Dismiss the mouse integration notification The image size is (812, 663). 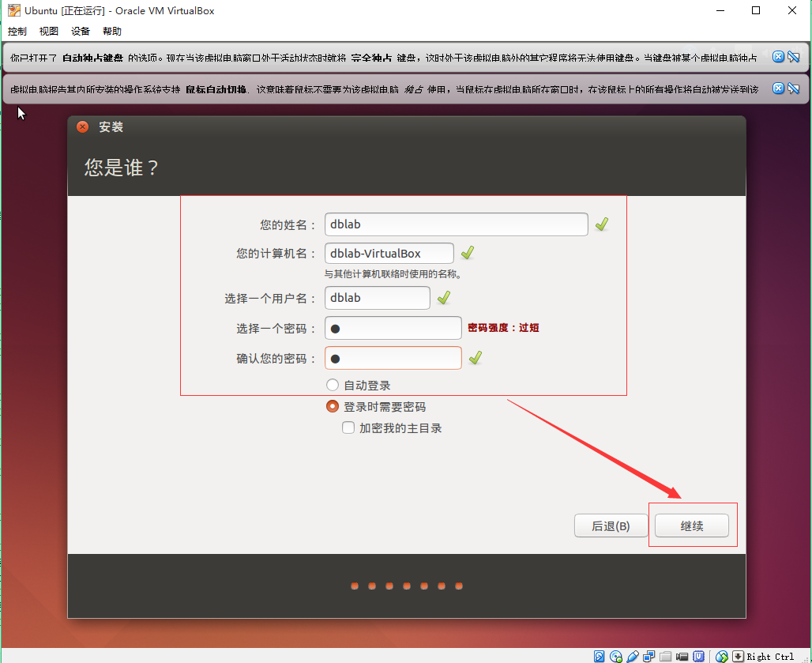[x=778, y=88]
